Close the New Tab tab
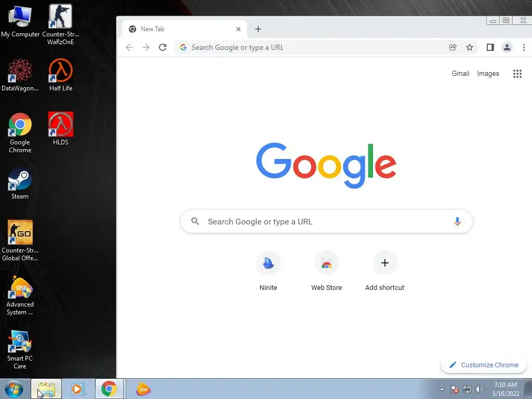 coord(238,29)
